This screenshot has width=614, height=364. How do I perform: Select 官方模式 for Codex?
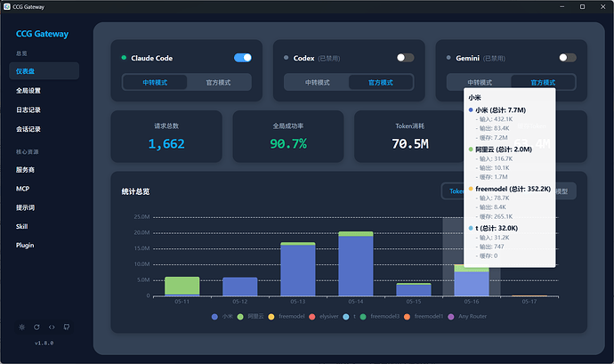[381, 83]
